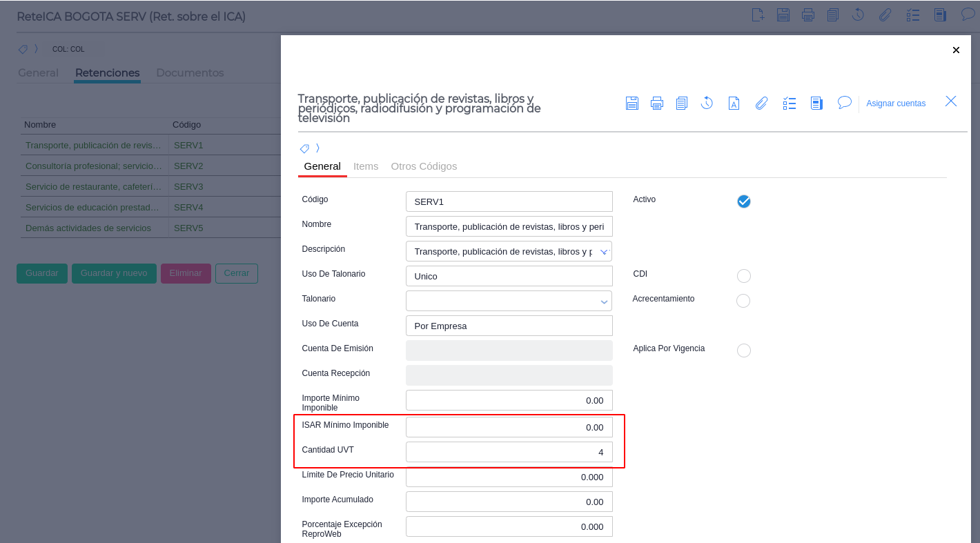Switch to the Otros Códigos tab
Screen dimensions: 980x543
[x=424, y=166]
